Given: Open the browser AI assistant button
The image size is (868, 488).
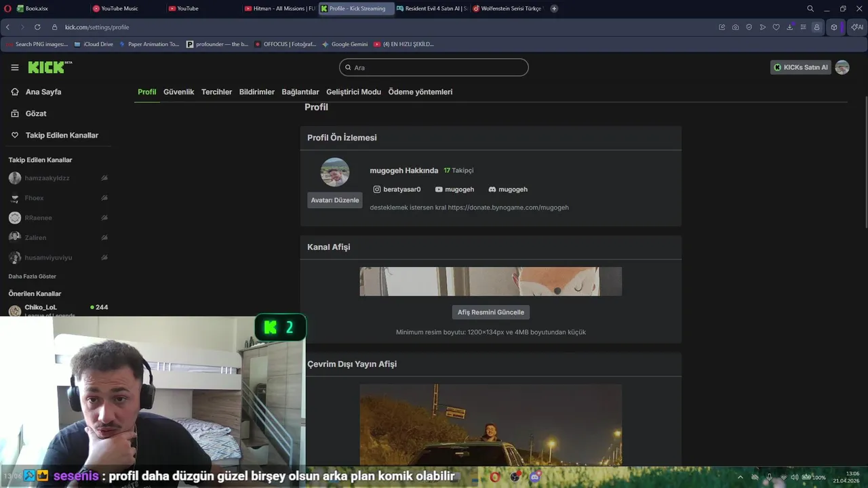Looking at the screenshot, I should (857, 27).
